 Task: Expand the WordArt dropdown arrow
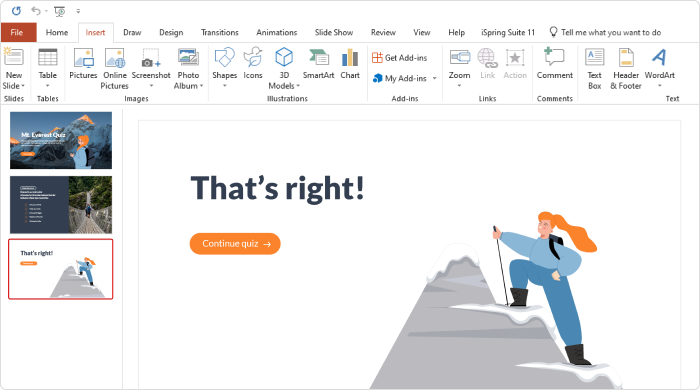click(659, 86)
